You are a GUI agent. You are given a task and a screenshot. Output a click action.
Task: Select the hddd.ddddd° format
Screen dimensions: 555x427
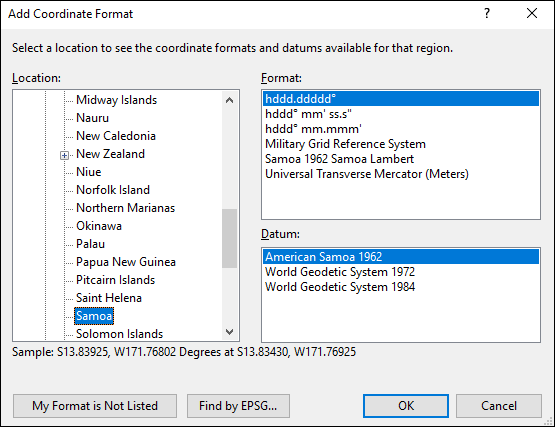tap(401, 99)
